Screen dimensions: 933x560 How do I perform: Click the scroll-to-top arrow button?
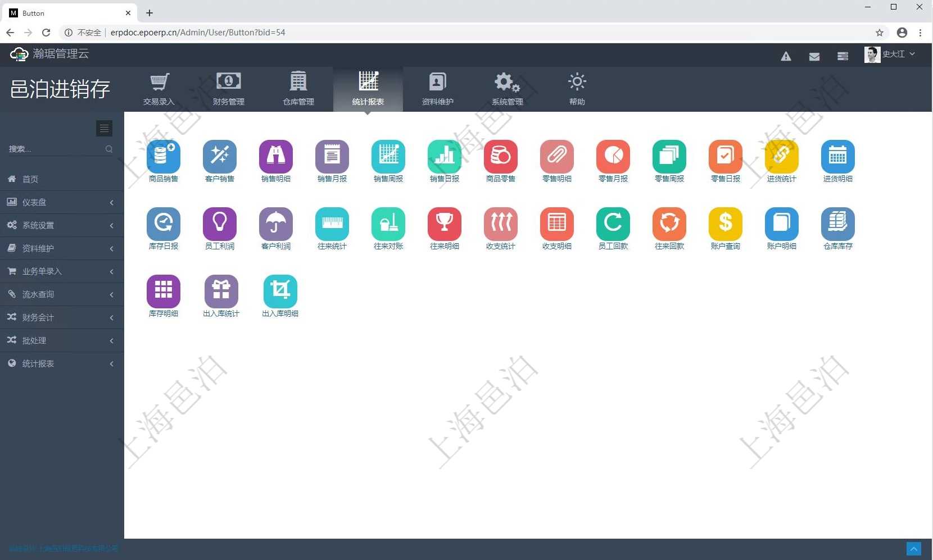[x=913, y=548]
